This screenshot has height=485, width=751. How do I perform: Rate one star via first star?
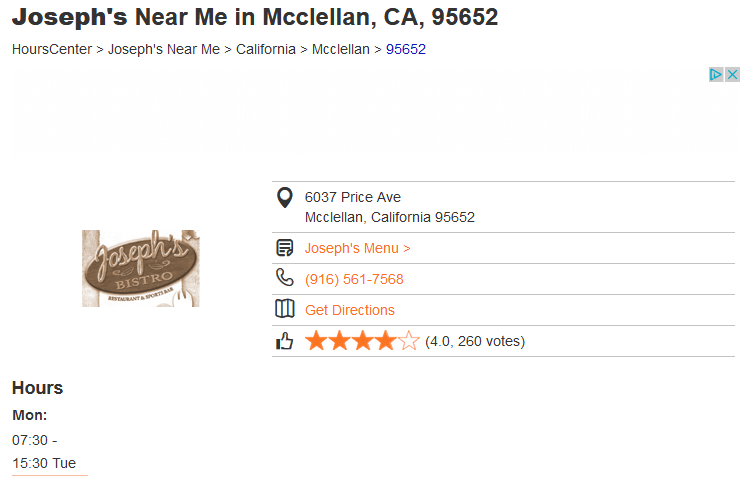tap(316, 340)
